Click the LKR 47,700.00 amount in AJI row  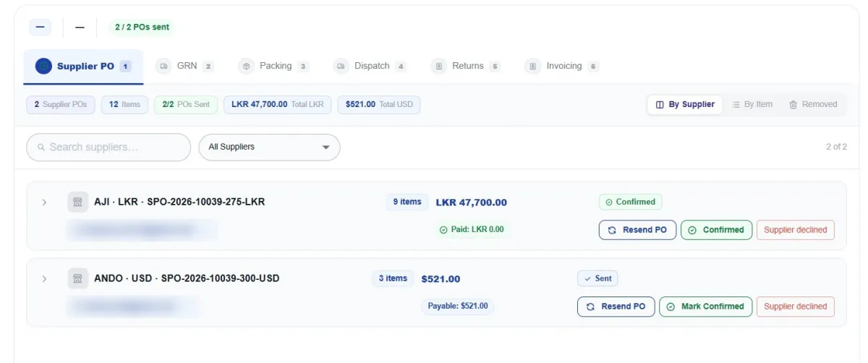472,202
